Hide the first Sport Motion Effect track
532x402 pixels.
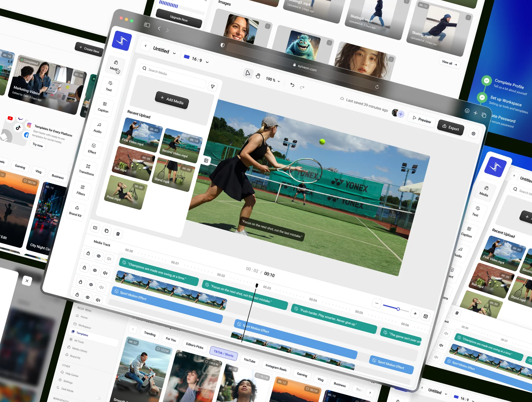(x=91, y=284)
